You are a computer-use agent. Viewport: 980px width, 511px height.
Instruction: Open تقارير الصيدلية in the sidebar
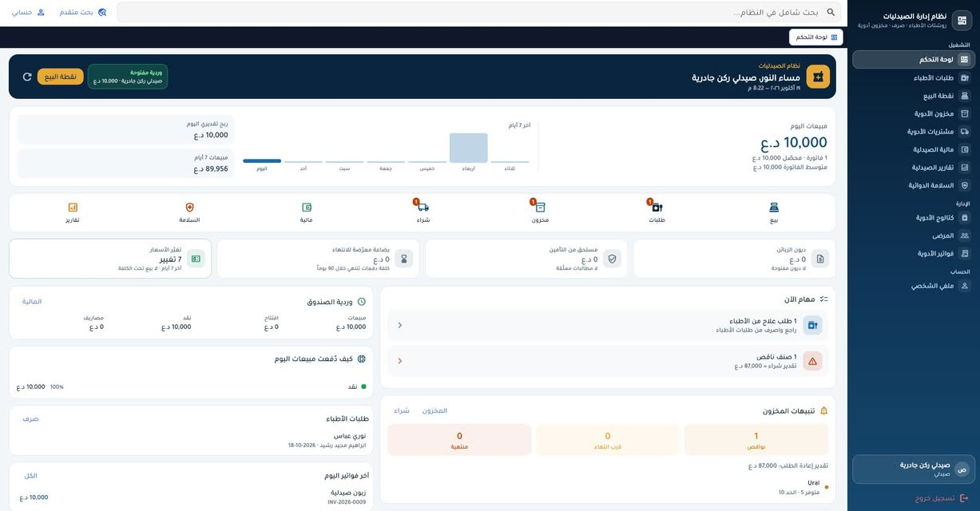[914, 168]
